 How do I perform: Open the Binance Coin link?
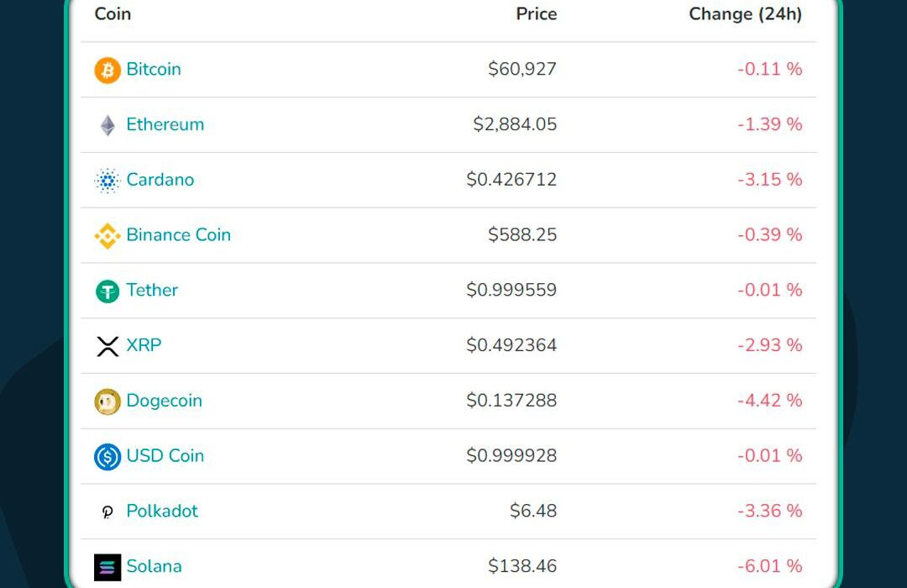(179, 234)
